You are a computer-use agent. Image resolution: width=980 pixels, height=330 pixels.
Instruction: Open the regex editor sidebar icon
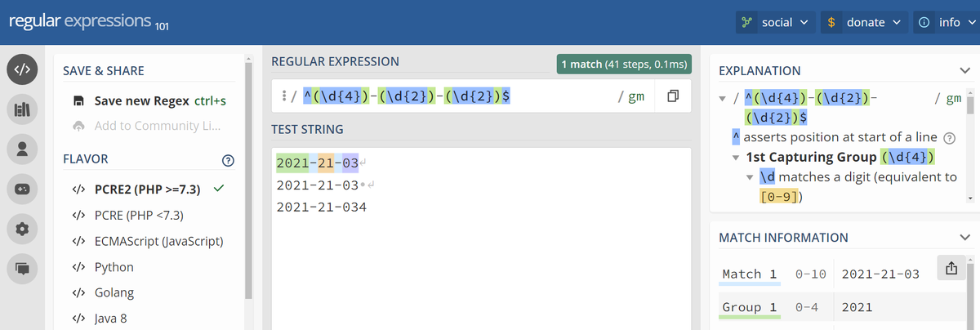23,70
